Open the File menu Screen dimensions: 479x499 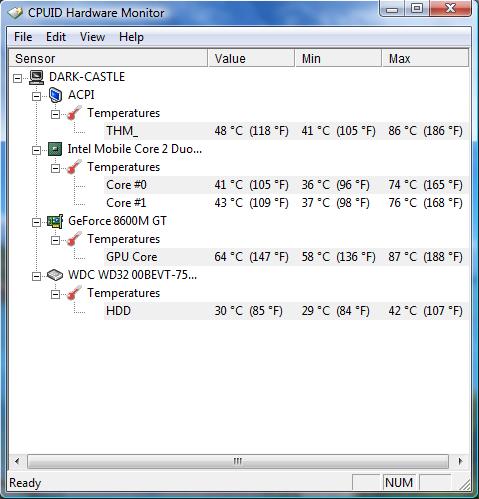pyautogui.click(x=23, y=37)
